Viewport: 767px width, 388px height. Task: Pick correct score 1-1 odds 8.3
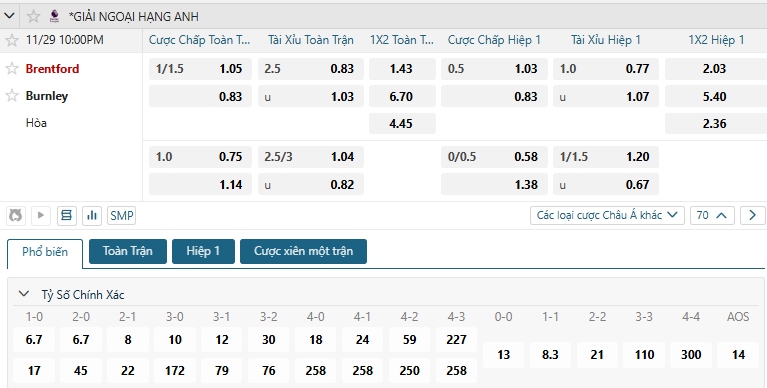(550, 355)
